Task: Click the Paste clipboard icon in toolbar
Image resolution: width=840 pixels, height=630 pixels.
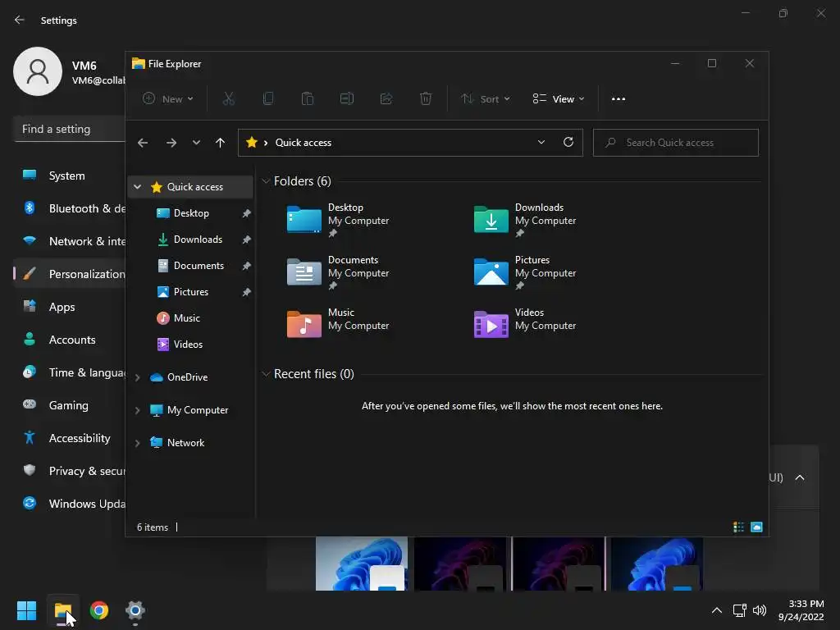Action: click(x=308, y=98)
